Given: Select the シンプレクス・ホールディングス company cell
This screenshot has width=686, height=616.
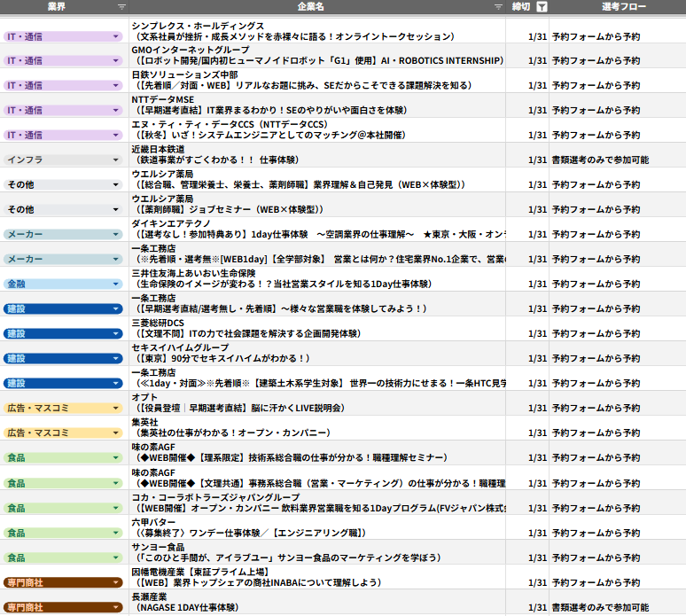Looking at the screenshot, I should pos(317,31).
